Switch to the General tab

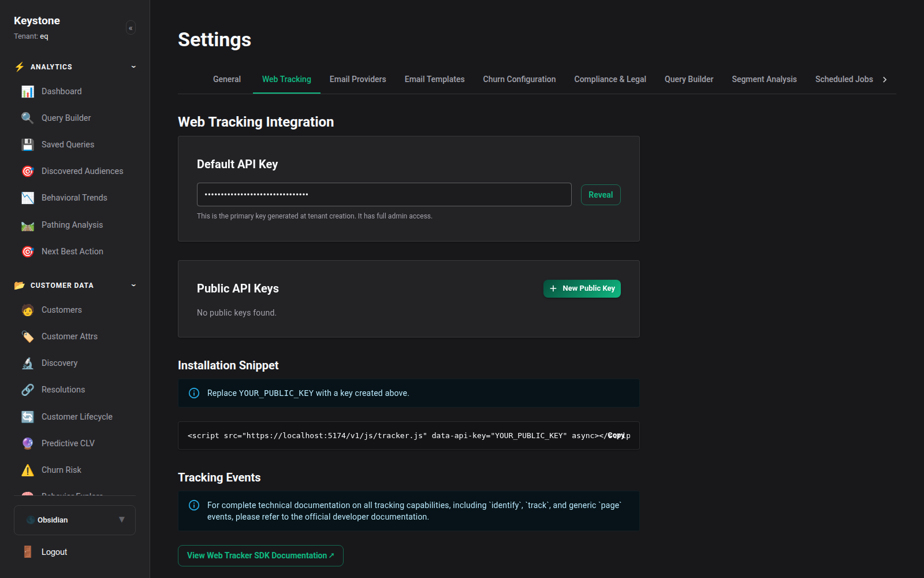point(227,79)
